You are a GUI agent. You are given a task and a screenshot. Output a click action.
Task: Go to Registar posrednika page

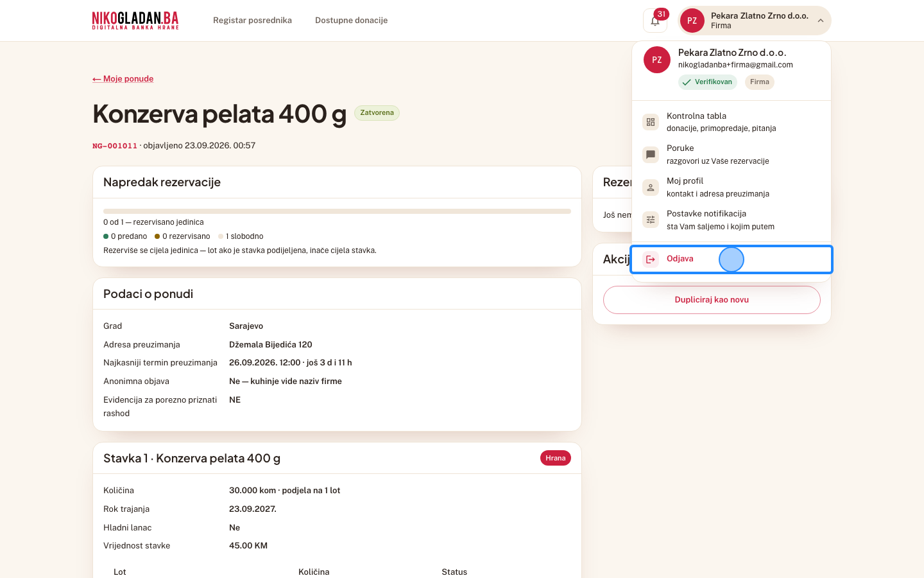(x=252, y=21)
